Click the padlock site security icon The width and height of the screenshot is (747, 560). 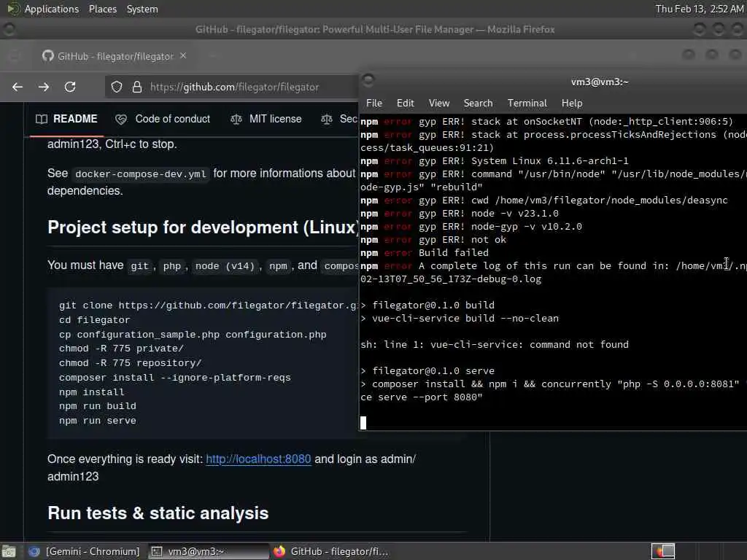136,87
